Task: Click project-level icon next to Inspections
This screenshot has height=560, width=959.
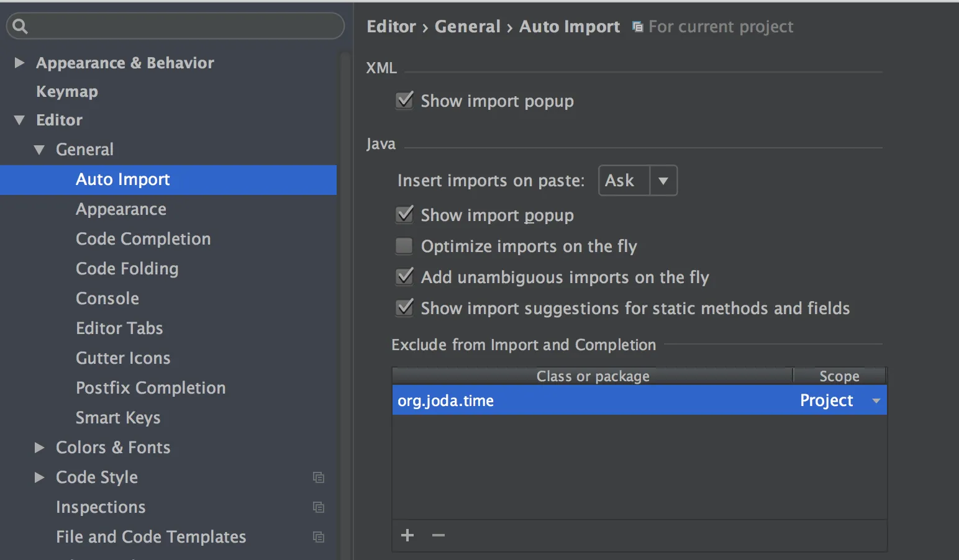Action: coord(319,507)
